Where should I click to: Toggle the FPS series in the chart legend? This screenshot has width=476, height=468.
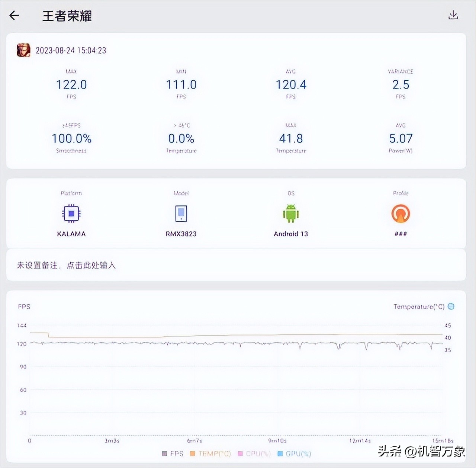click(x=173, y=454)
